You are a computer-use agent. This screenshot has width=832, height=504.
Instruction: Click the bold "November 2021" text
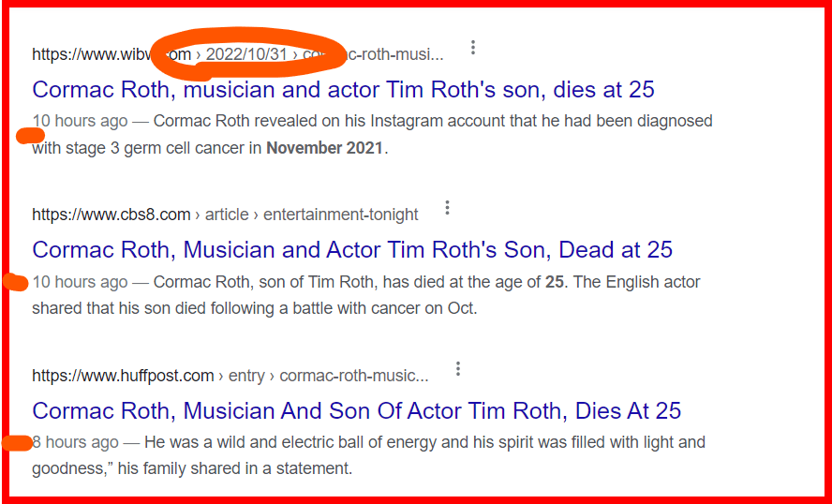pyautogui.click(x=324, y=148)
